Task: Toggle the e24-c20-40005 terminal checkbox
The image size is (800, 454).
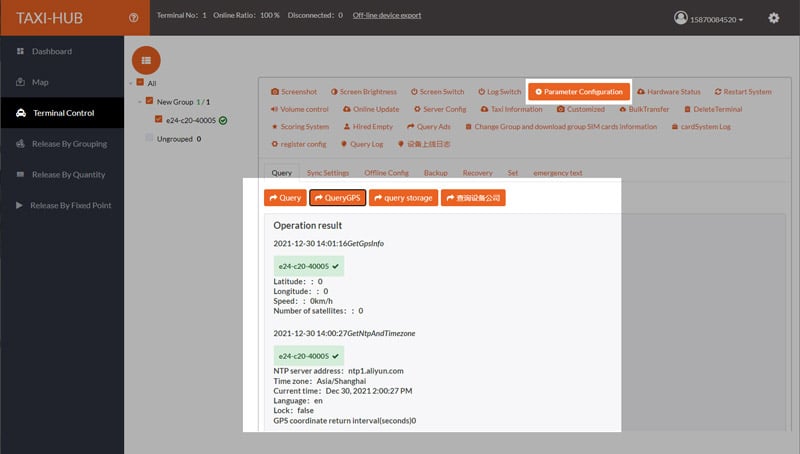Action: [159, 119]
